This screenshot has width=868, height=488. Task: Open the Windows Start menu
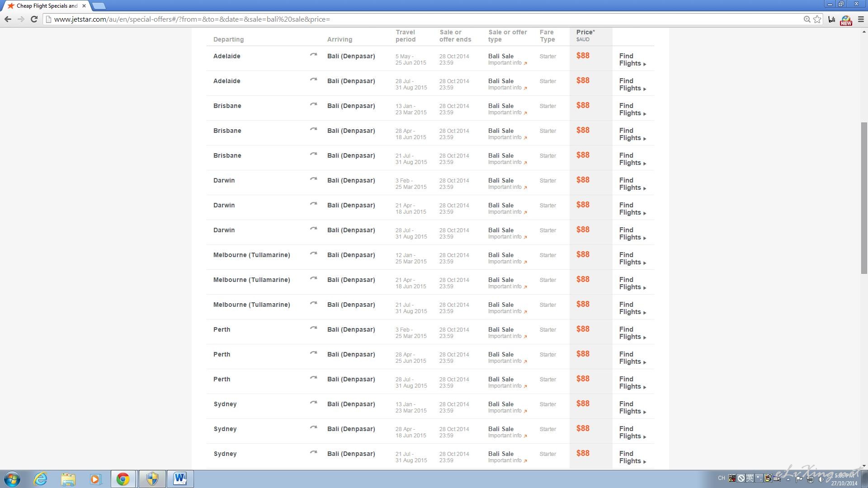click(x=12, y=479)
